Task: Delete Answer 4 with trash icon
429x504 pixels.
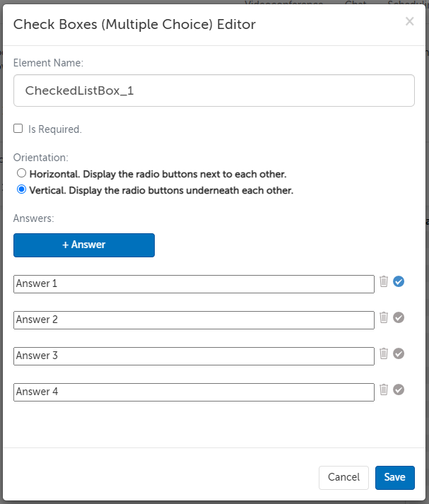Action: point(384,389)
